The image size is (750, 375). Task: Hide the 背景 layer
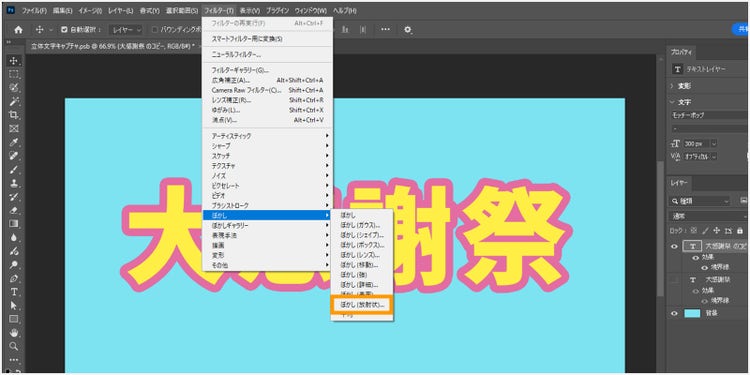[x=675, y=313]
